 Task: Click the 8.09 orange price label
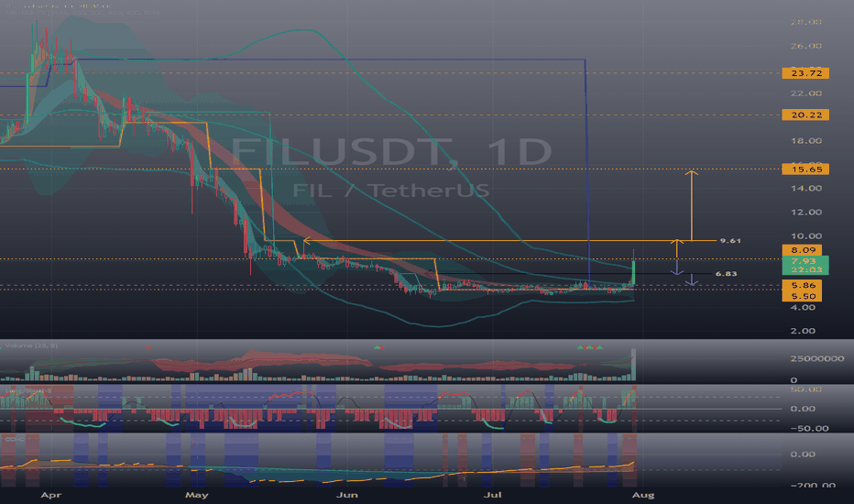click(802, 250)
